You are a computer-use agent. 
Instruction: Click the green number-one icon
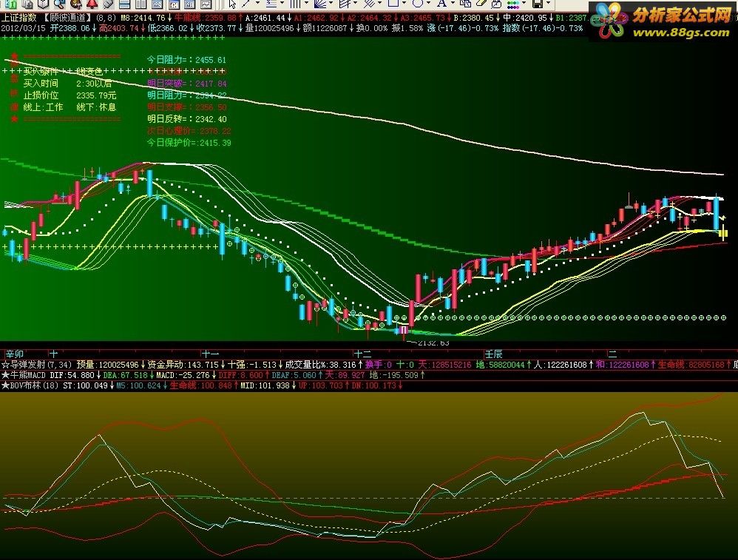[10, 4]
